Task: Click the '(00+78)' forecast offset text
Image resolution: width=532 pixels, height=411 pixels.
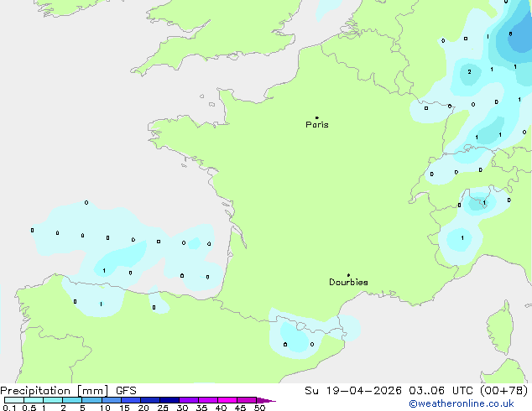Action: pos(504,391)
